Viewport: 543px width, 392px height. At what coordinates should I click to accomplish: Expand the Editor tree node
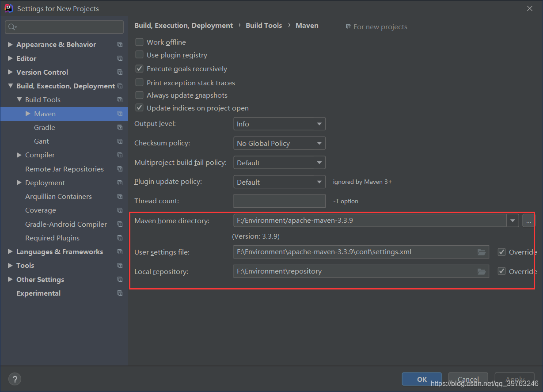[x=10, y=58]
